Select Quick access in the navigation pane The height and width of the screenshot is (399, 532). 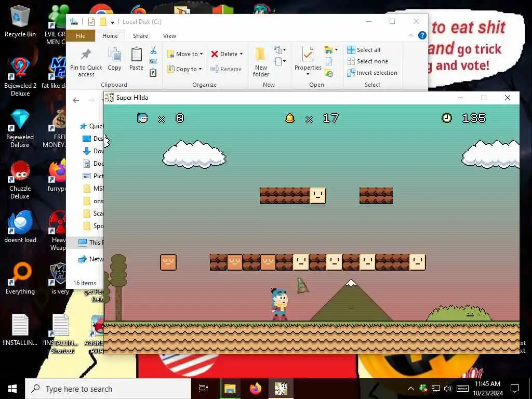click(x=91, y=126)
